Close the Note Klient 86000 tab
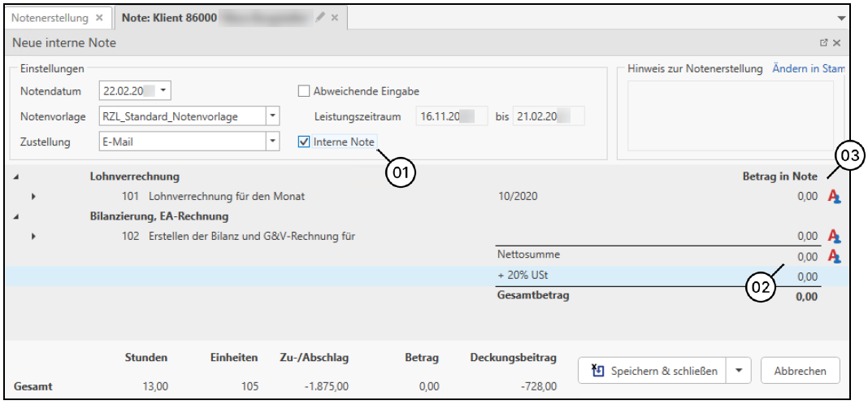The height and width of the screenshot is (405, 868). pos(335,18)
